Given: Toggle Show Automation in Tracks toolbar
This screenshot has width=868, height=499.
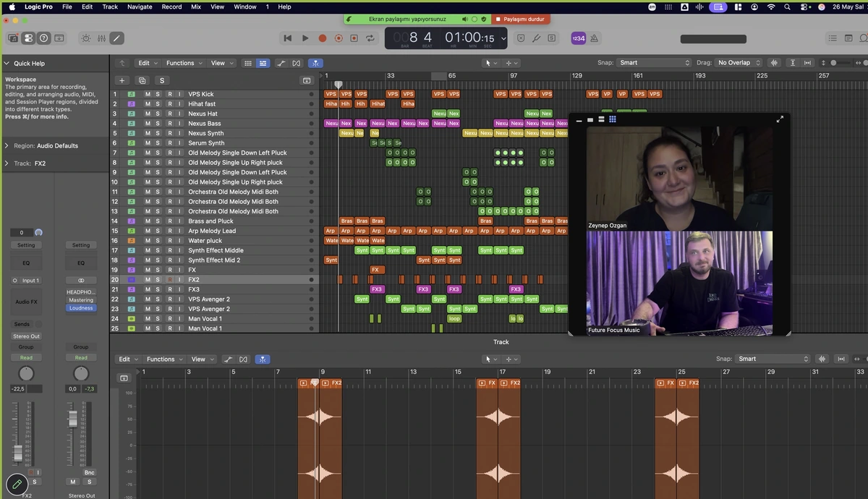Looking at the screenshot, I should tap(281, 63).
